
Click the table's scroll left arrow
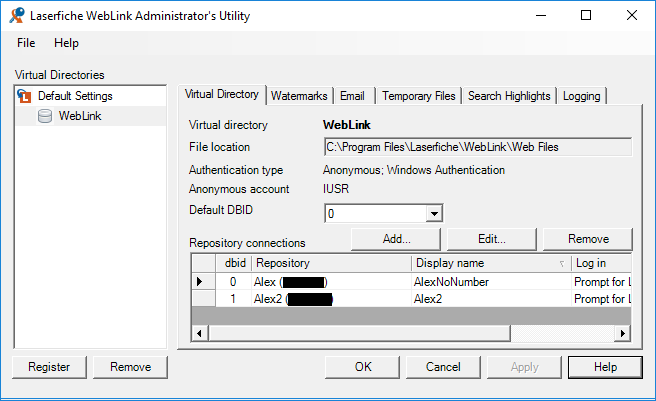[200, 333]
